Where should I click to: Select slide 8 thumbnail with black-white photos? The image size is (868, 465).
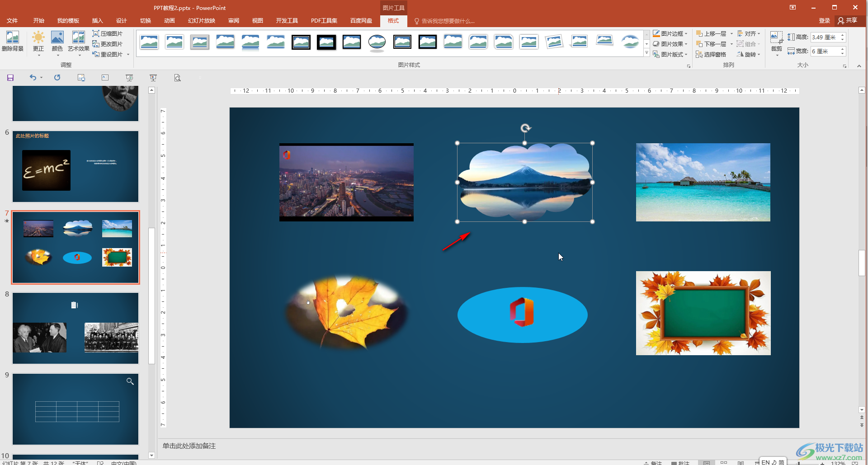pos(75,328)
